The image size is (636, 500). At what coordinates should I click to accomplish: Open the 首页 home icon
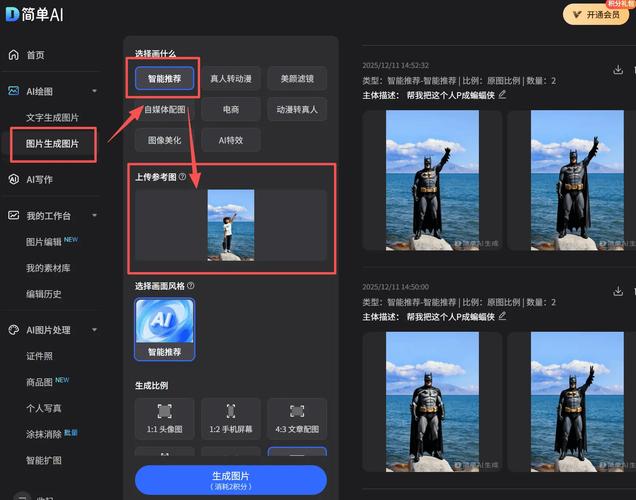coord(14,55)
